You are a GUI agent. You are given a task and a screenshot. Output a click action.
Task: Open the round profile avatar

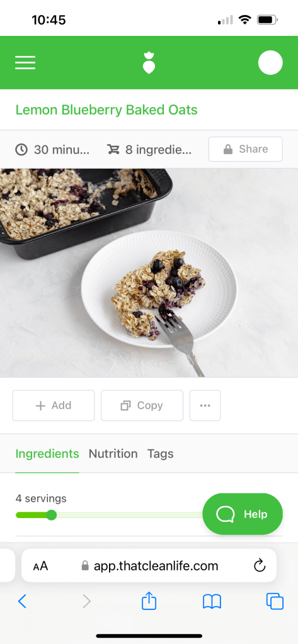[270, 62]
